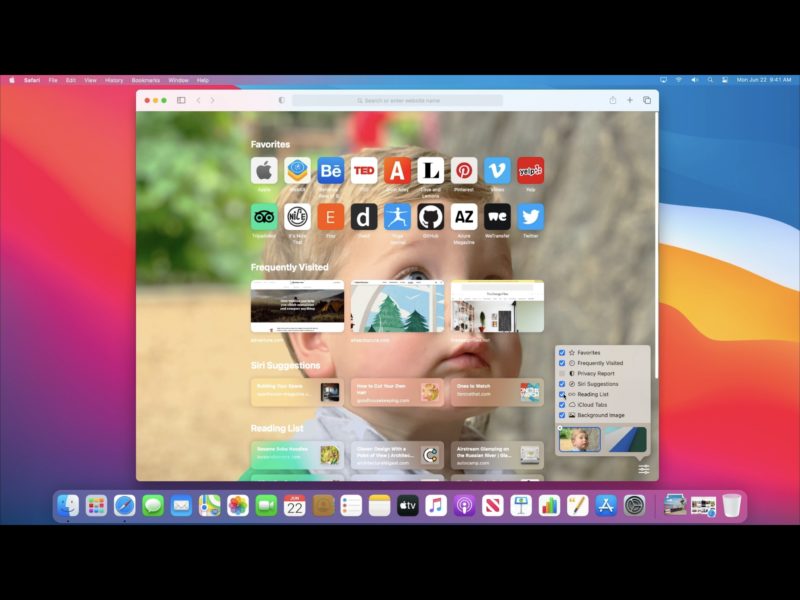Show the tab overview
This screenshot has width=800, height=600.
[647, 101]
